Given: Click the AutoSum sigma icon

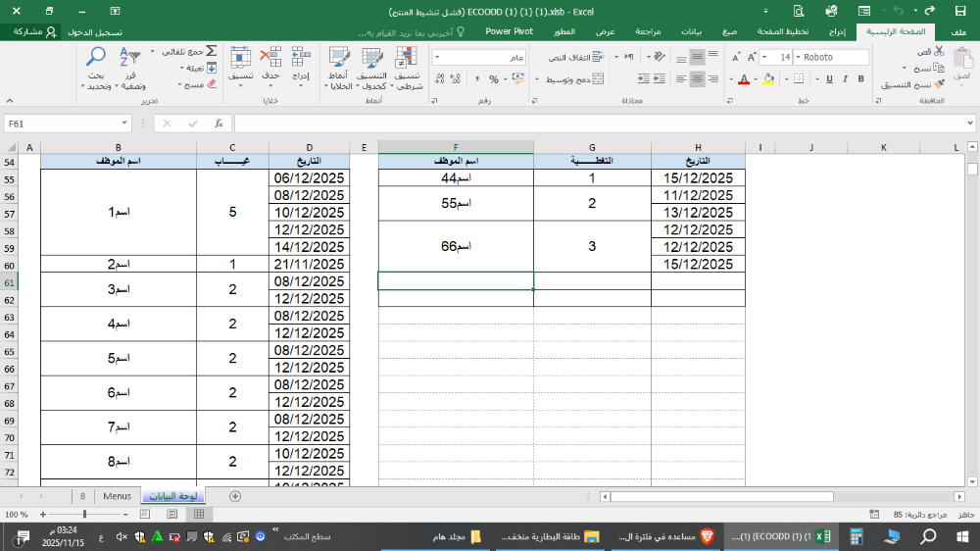Looking at the screenshot, I should tap(211, 51).
